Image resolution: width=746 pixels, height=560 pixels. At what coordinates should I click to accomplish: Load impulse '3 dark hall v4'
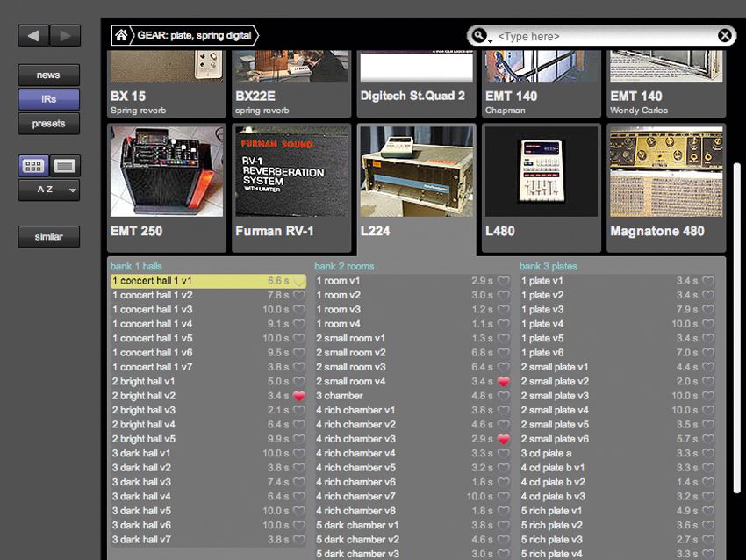tap(208, 497)
